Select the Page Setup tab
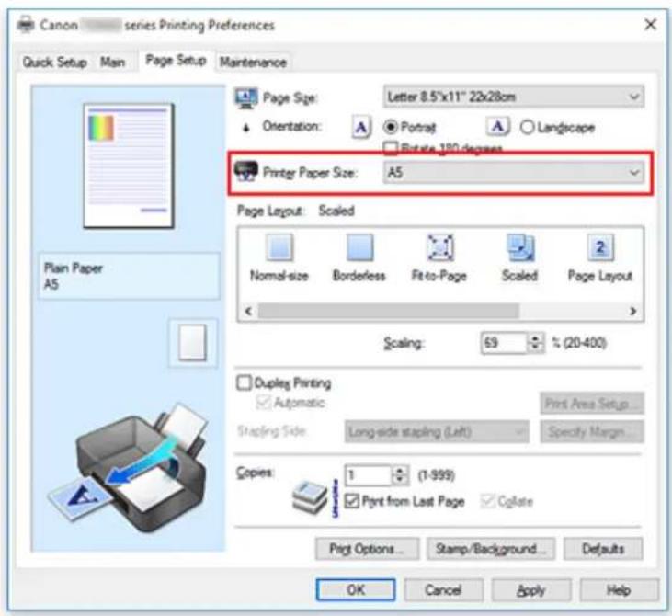 (176, 60)
